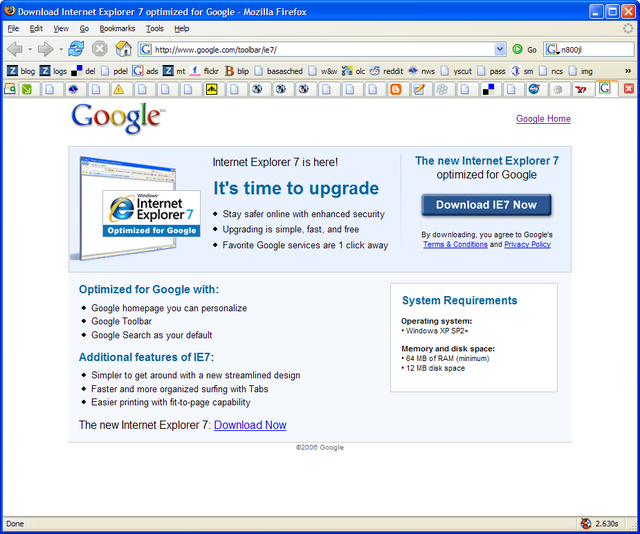Open the reddit bookmark
Screen dimensions: 640x534
coord(386,71)
